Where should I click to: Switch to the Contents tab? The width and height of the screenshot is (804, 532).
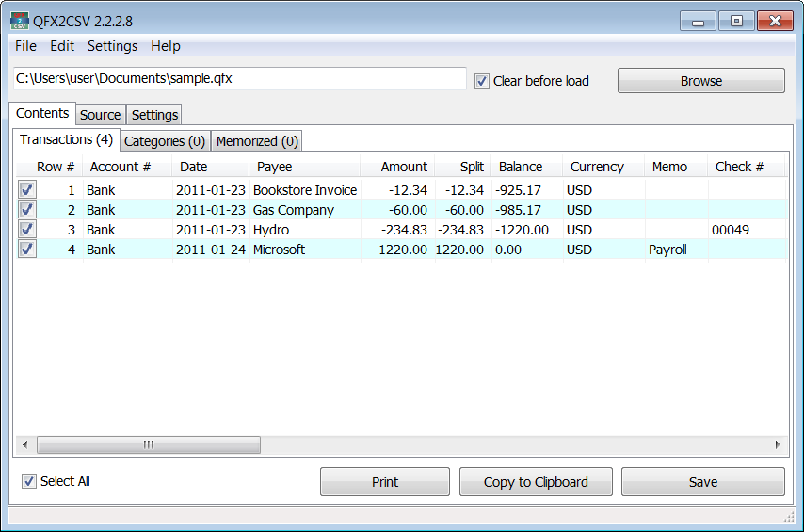pos(42,113)
